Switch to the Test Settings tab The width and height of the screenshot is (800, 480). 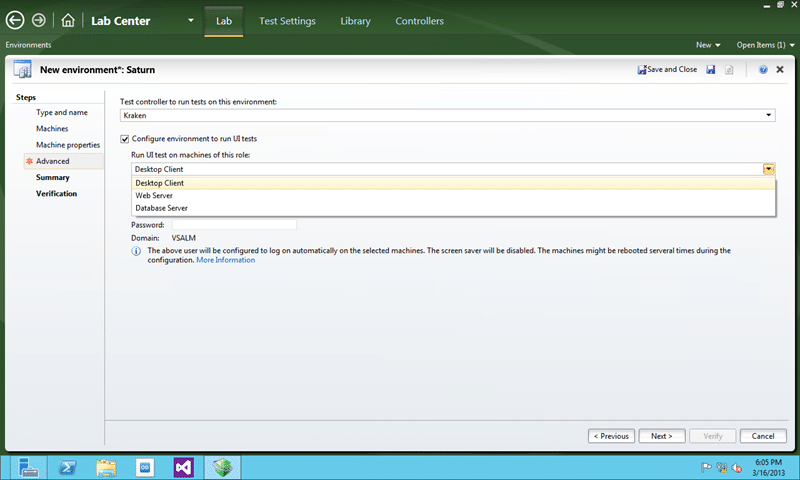click(287, 21)
